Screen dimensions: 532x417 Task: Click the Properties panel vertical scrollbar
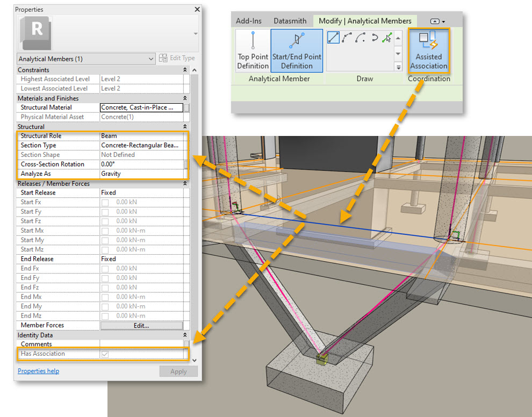click(195, 215)
